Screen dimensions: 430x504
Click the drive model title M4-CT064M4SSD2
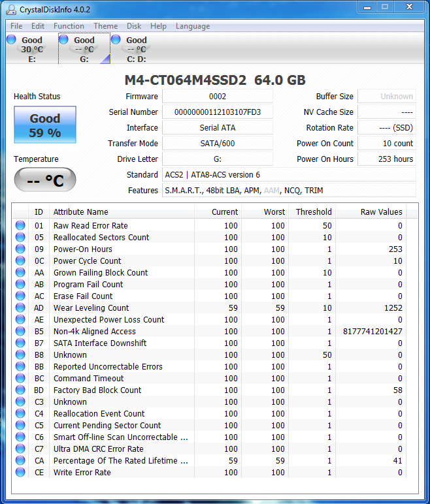click(x=186, y=80)
